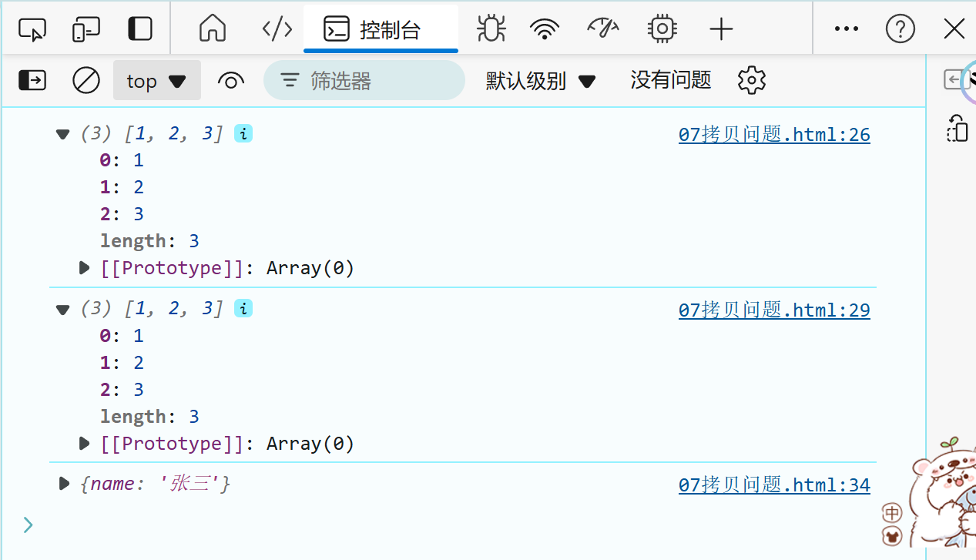Open the Sources bug icon tab
Image resolution: width=976 pixels, height=560 pixels.
(x=491, y=29)
